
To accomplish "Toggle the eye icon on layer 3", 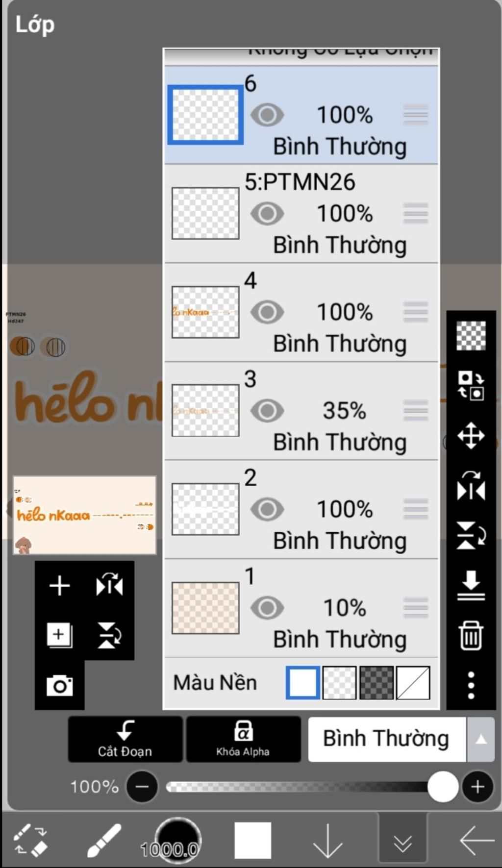I will (267, 411).
